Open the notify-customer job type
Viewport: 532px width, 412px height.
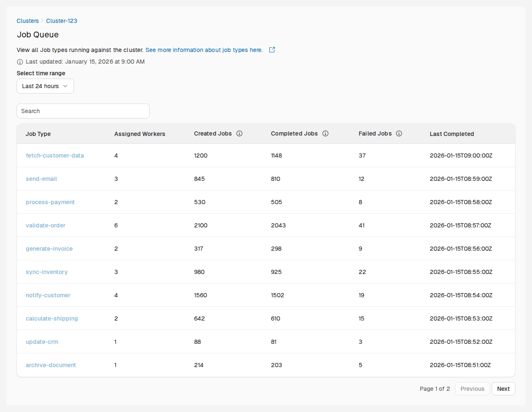click(48, 295)
